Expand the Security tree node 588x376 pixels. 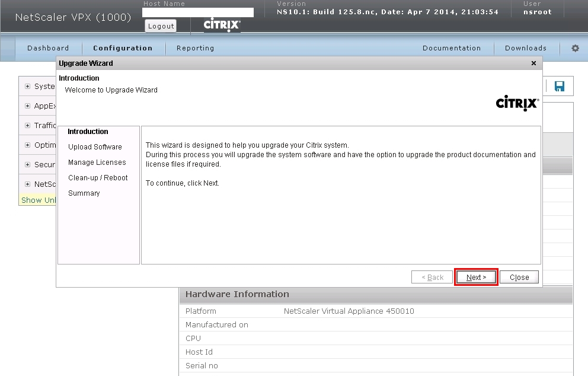[x=27, y=164]
